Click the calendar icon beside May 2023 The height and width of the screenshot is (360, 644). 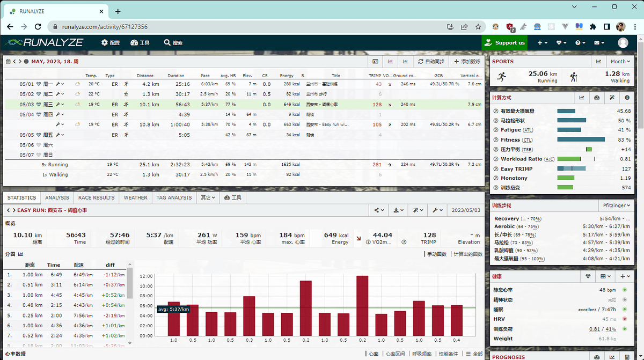8,62
